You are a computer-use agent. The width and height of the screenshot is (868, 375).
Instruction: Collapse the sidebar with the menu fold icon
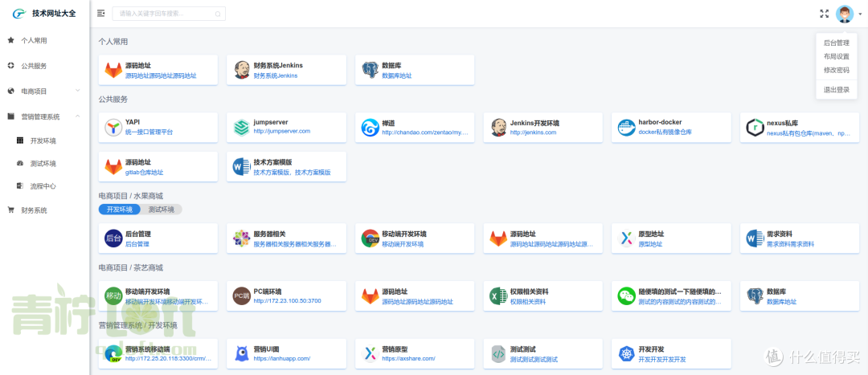tap(100, 14)
